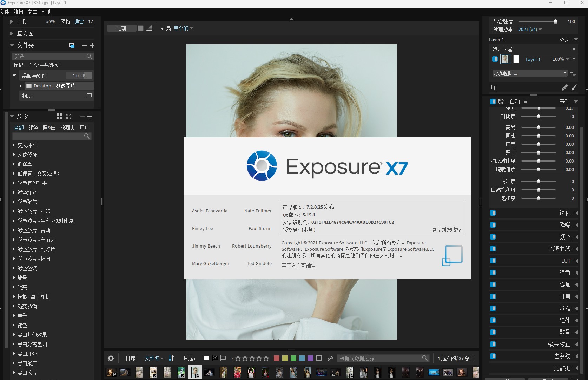Click 复制到剪贴板 in about dialog
The image size is (588, 380).
pos(446,230)
